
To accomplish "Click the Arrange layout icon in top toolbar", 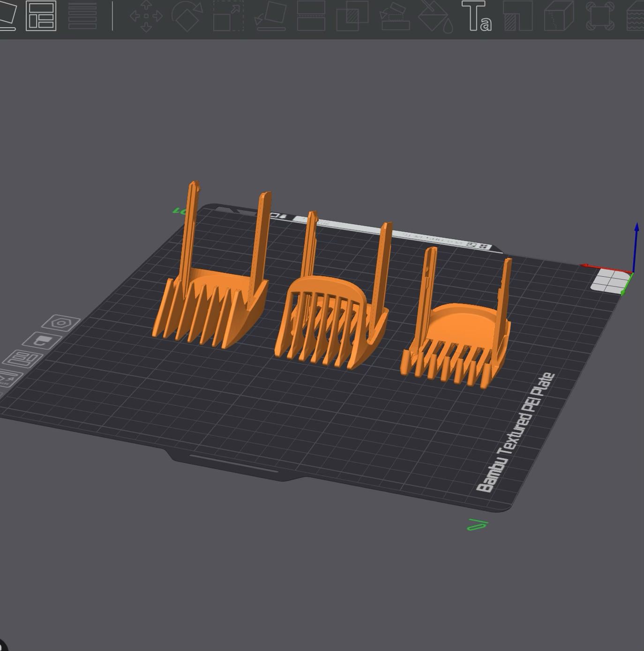I will pyautogui.click(x=41, y=16).
